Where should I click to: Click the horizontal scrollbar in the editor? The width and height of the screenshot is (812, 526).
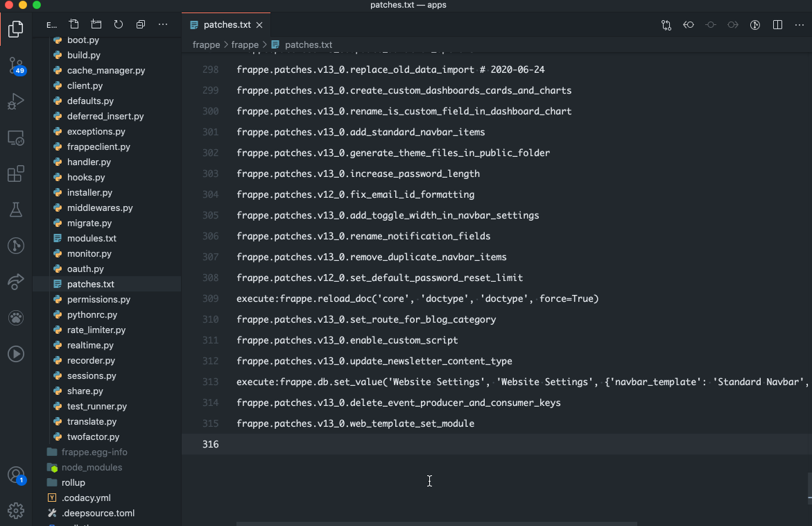click(x=436, y=523)
